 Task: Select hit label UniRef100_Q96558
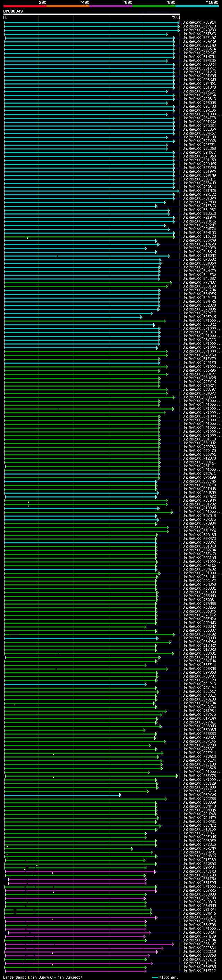point(199,103)
